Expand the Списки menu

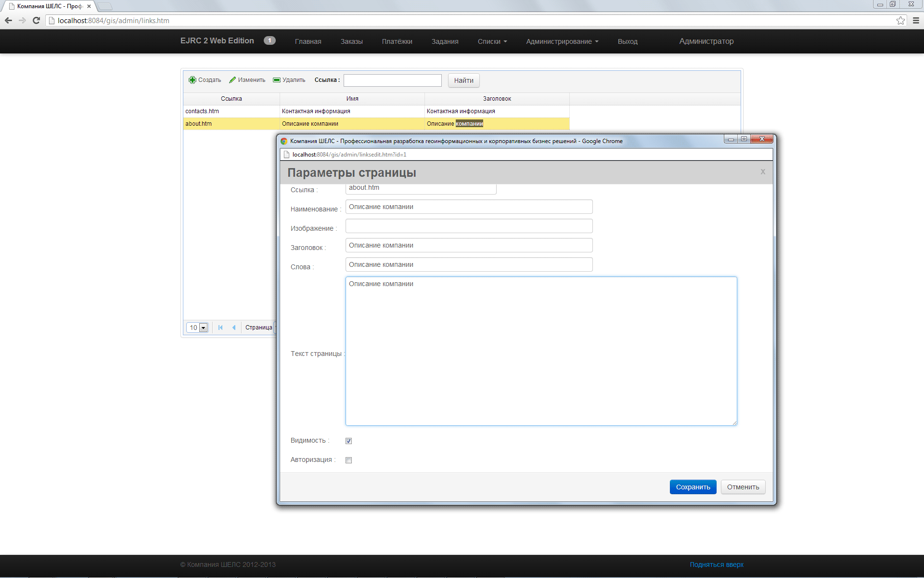(x=492, y=41)
